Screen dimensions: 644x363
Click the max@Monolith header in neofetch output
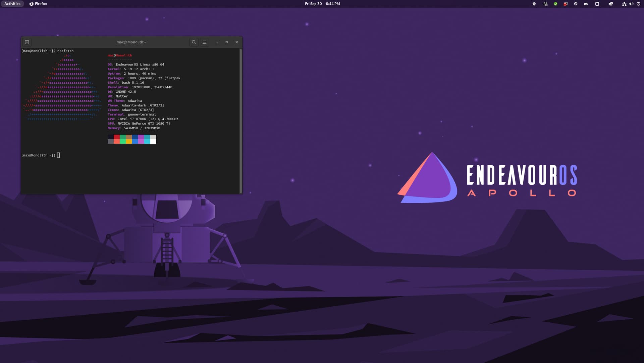point(120,55)
